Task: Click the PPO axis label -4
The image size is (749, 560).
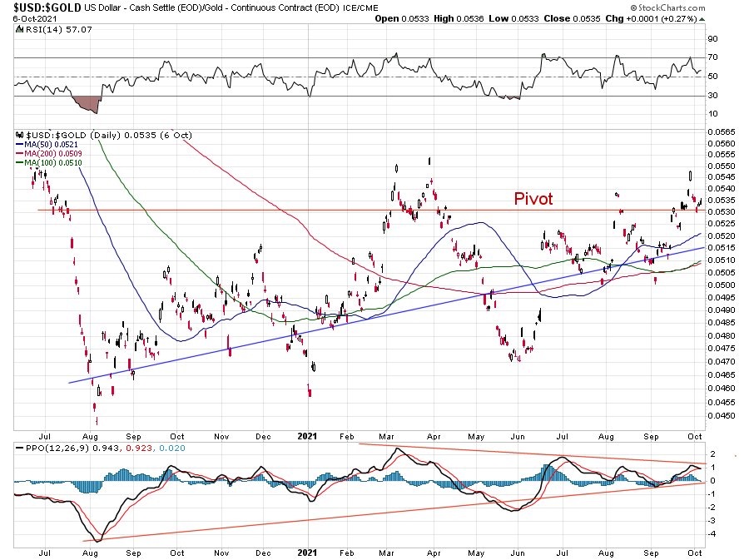Action: click(712, 533)
